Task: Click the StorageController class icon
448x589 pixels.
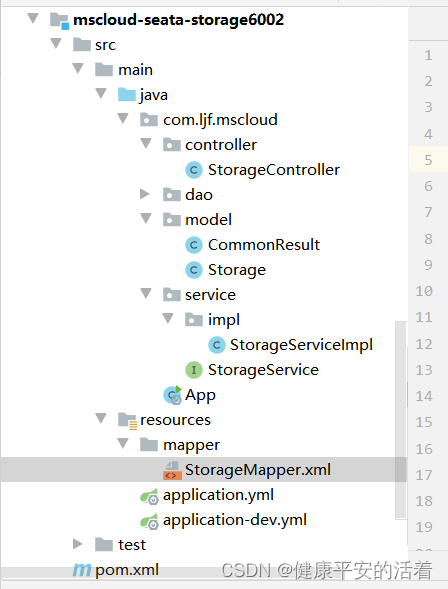Action: tap(194, 170)
